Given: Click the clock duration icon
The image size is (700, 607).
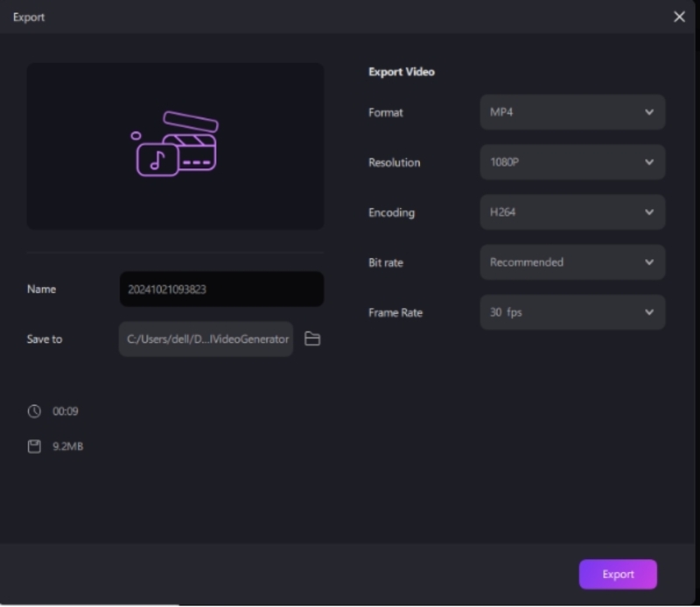Looking at the screenshot, I should [34, 411].
